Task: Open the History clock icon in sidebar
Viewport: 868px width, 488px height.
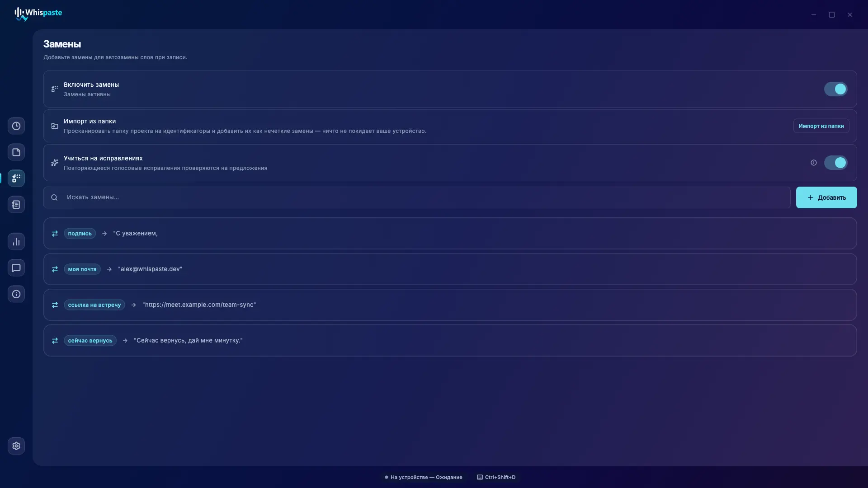Action: (16, 126)
